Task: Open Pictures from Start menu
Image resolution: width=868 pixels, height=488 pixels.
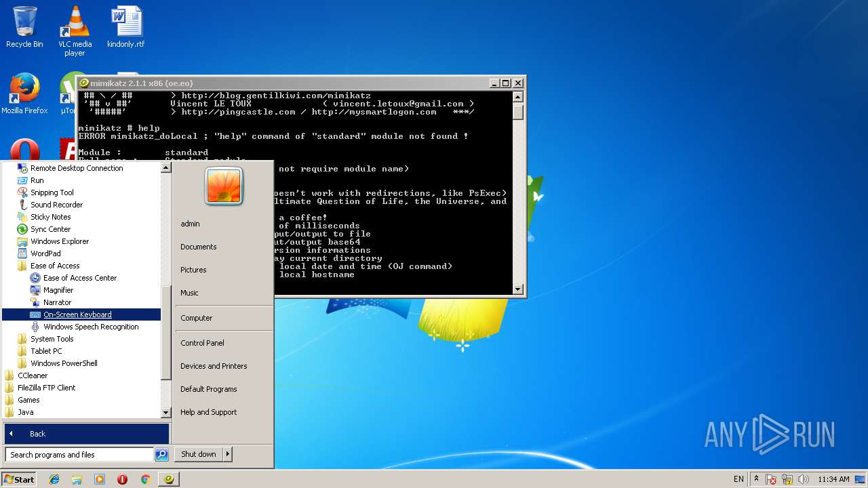Action: pyautogui.click(x=193, y=270)
